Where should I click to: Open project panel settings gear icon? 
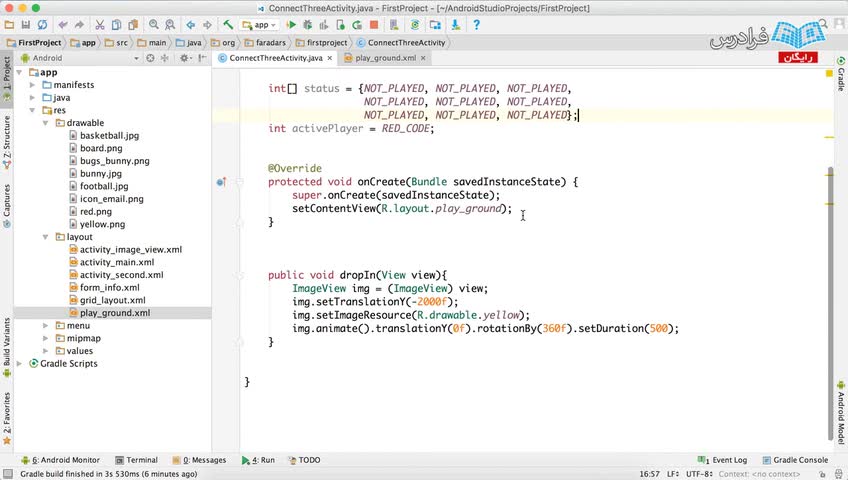coord(184,58)
